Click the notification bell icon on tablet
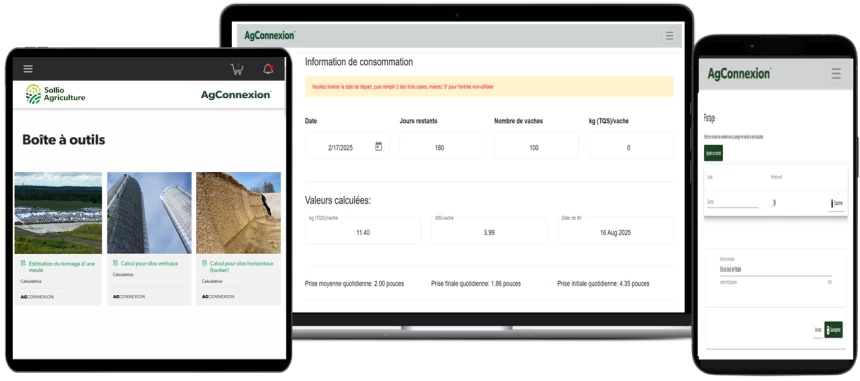Screen dimensions: 860x381 (x=268, y=69)
